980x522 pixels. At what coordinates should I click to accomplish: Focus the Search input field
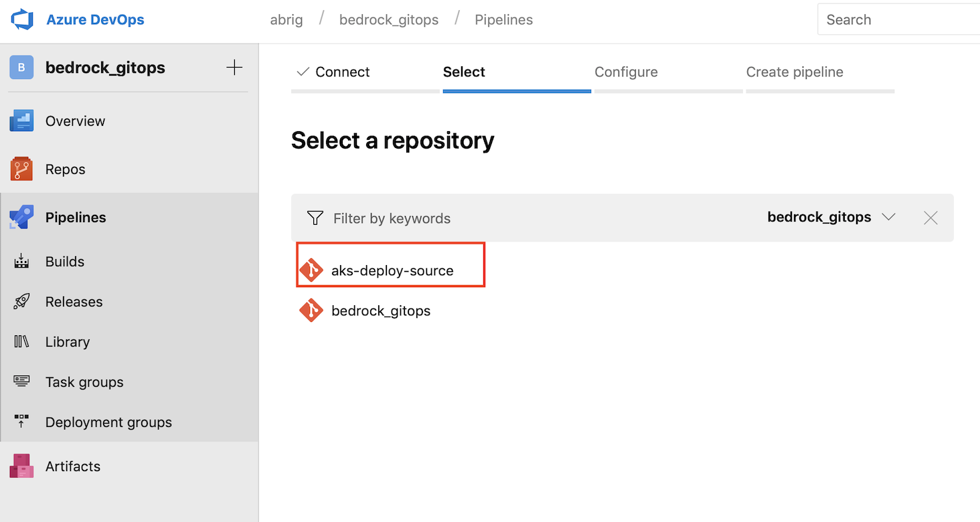(898, 20)
